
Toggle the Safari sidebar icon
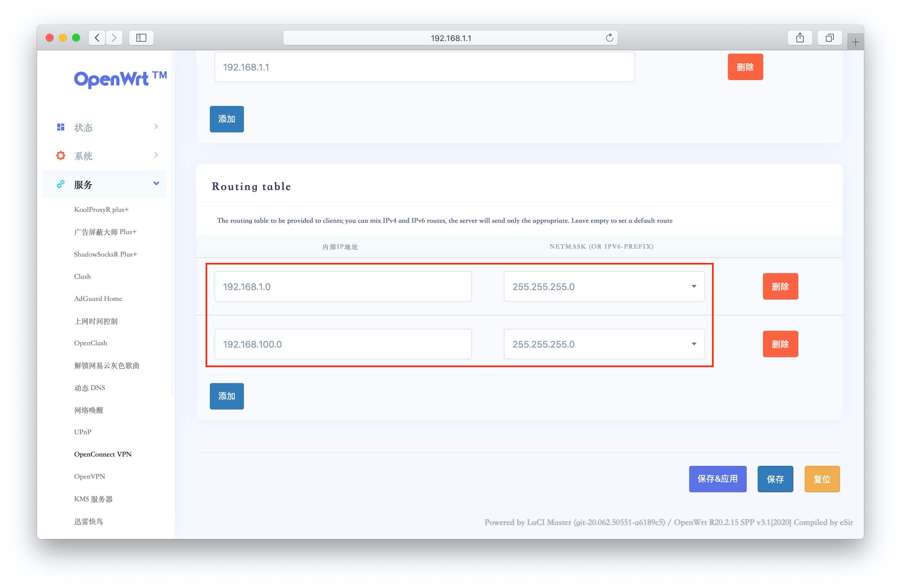tap(141, 37)
